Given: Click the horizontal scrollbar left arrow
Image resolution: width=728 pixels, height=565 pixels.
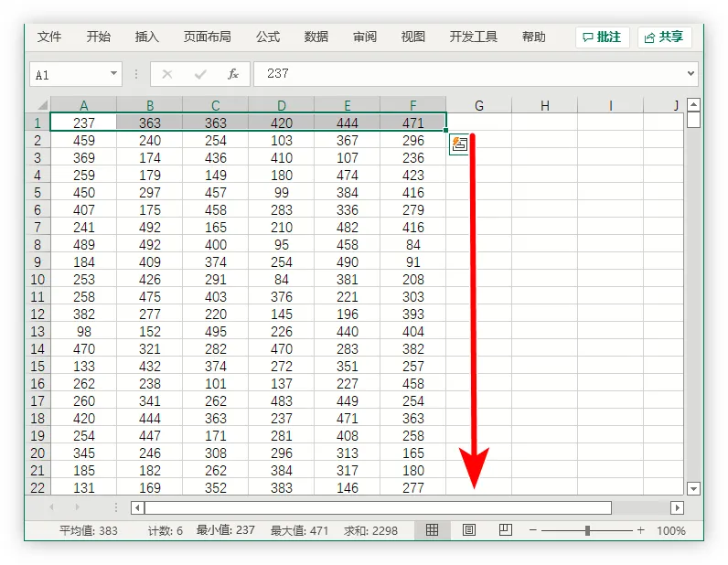Looking at the screenshot, I should tap(137, 508).
